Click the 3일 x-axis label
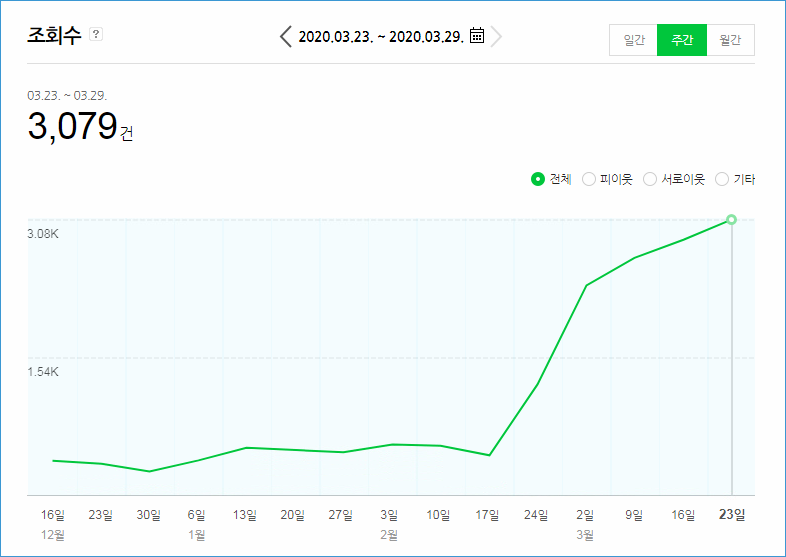The height and width of the screenshot is (557, 786). pyautogui.click(x=389, y=514)
